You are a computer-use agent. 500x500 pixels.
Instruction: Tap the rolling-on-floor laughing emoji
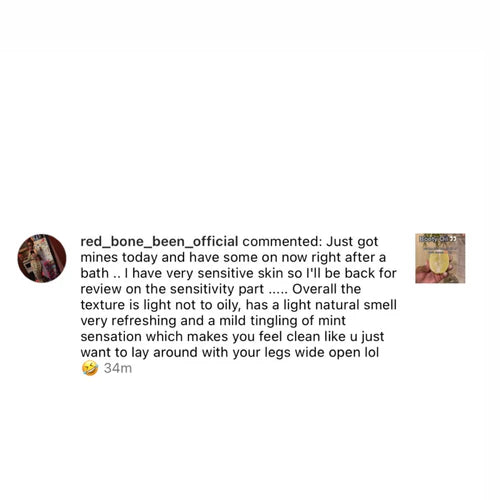click(x=90, y=368)
